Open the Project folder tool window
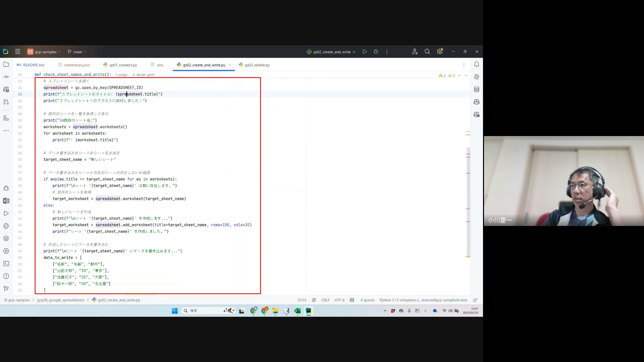Screen dimensions: 644x362 point(6,64)
